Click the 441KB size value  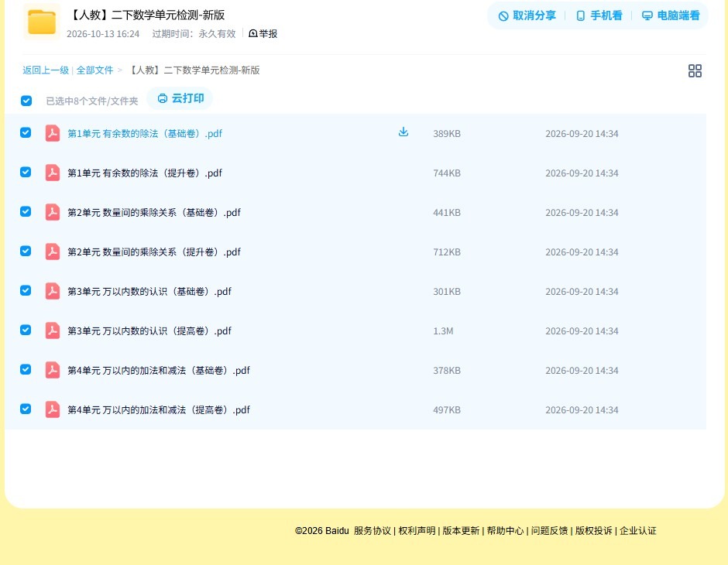click(x=447, y=212)
